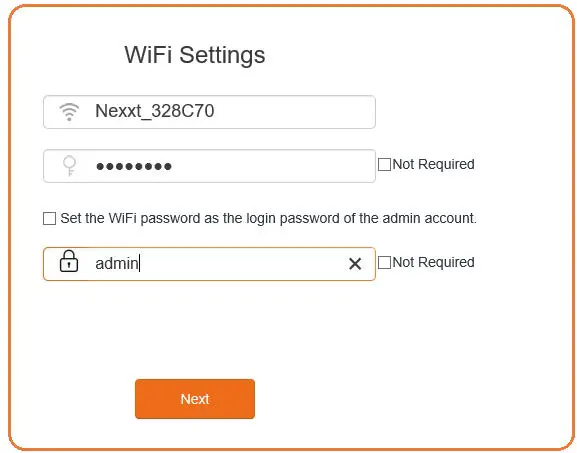Click the Set the WiFi password as login label text
This screenshot has width=577, height=453.
(268, 218)
